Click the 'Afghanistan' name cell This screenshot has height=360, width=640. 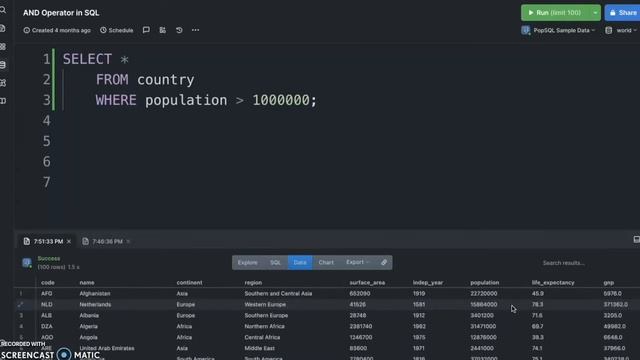(95, 293)
